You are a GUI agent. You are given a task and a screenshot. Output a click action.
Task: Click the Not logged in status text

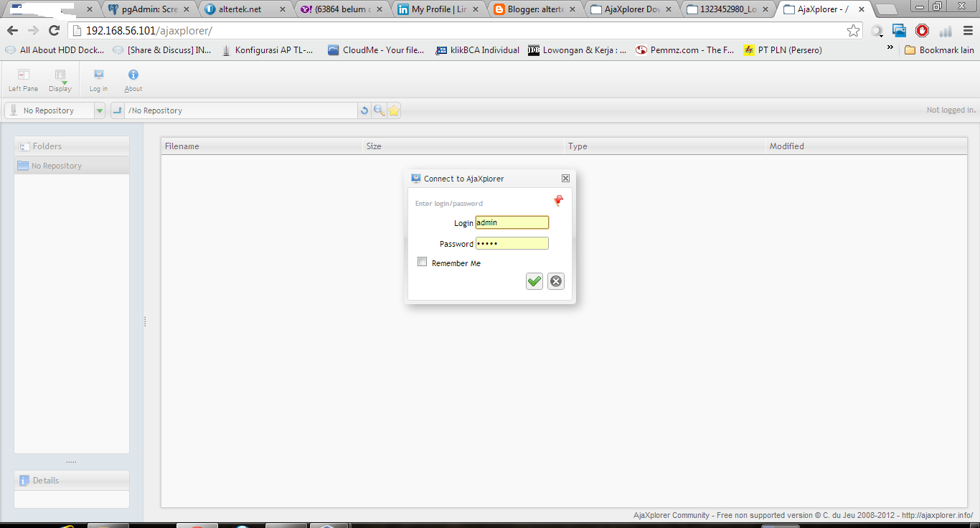point(951,110)
